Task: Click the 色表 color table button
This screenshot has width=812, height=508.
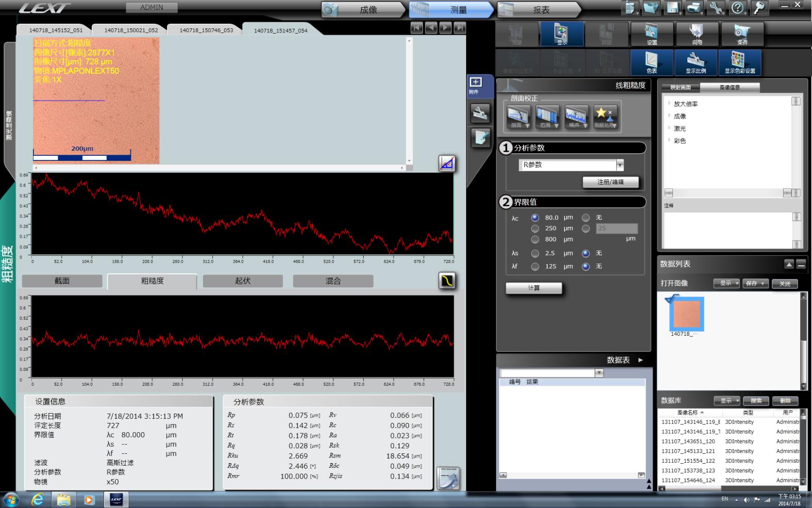Action: click(x=652, y=62)
